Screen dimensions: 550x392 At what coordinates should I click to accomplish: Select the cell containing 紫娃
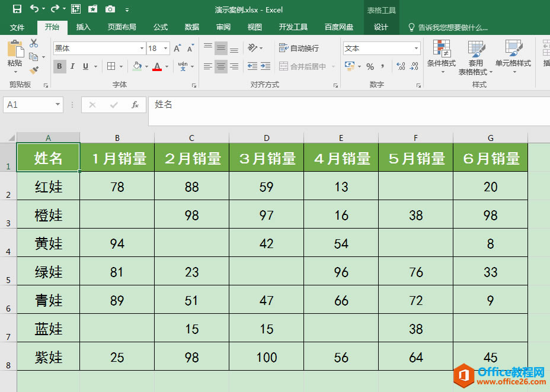click(x=49, y=356)
